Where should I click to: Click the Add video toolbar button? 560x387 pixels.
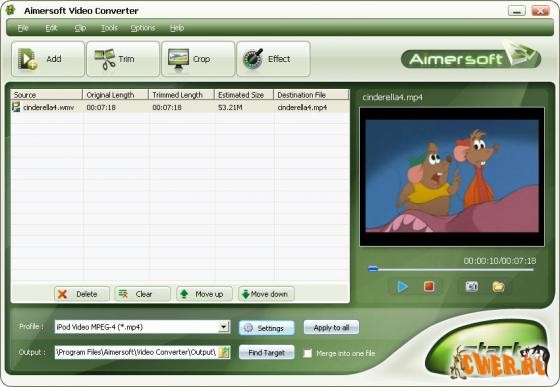pos(48,59)
